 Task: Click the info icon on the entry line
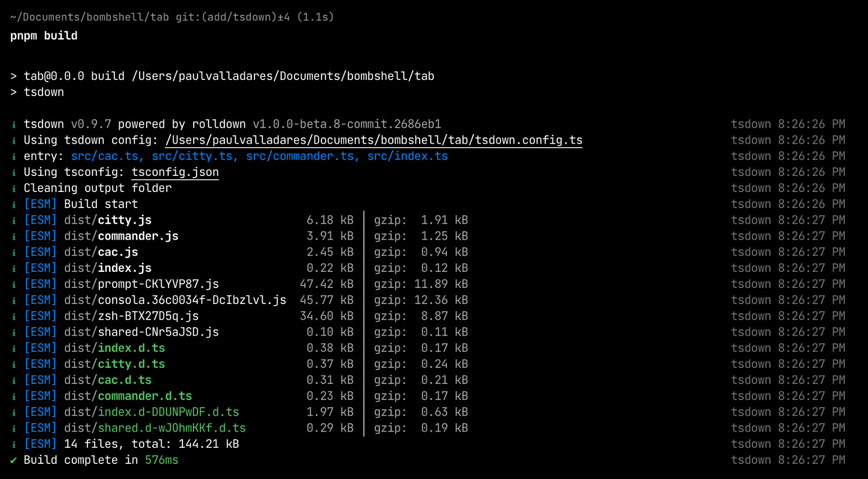pyautogui.click(x=14, y=157)
